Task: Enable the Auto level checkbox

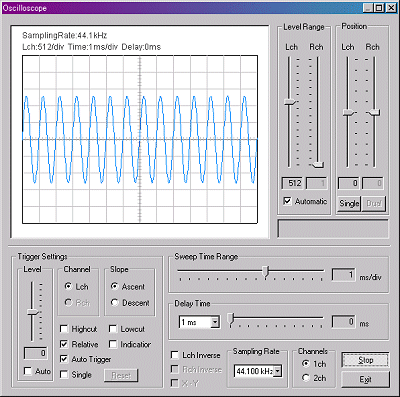Action: click(x=28, y=371)
